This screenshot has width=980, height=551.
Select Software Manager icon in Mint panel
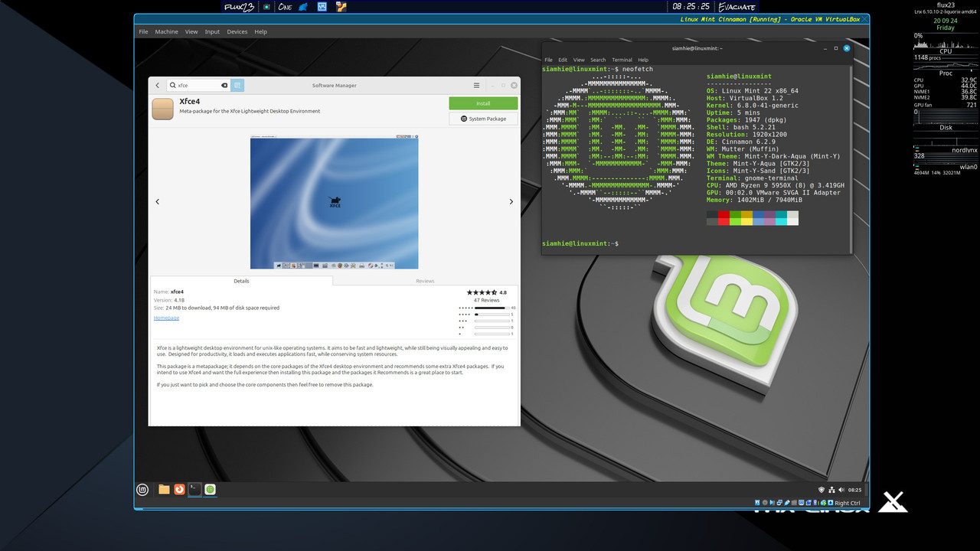210,489
